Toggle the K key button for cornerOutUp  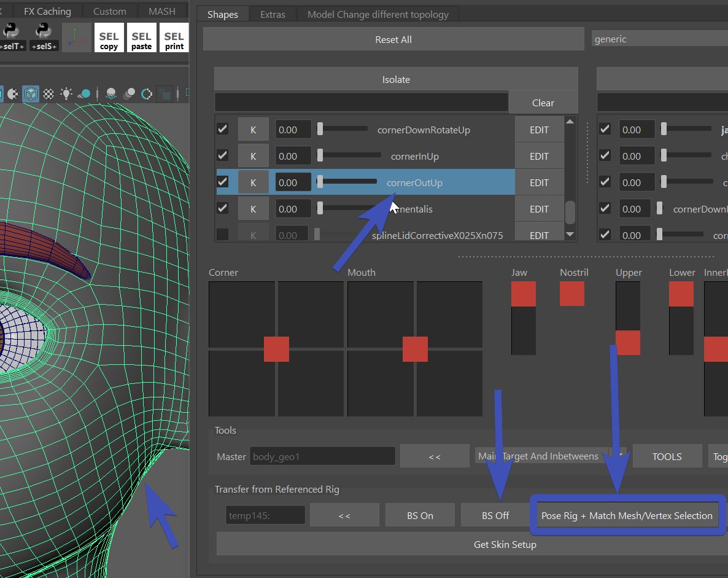click(254, 182)
